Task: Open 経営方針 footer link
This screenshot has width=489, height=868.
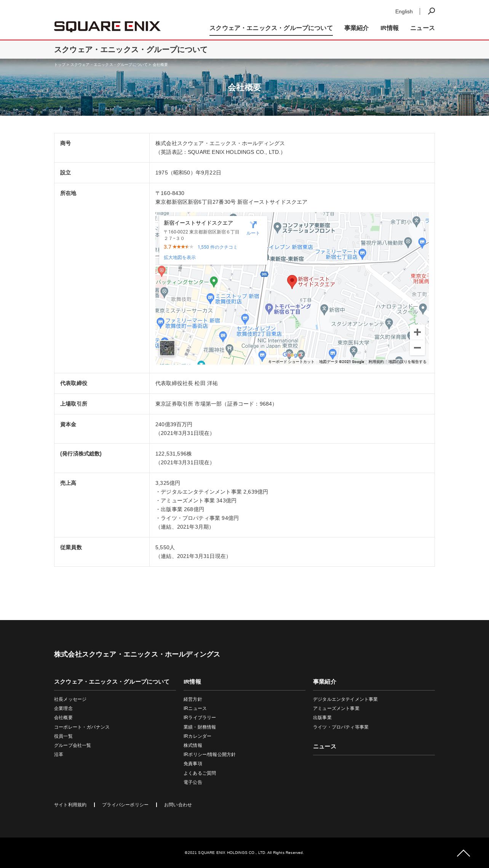Action: coord(193,699)
